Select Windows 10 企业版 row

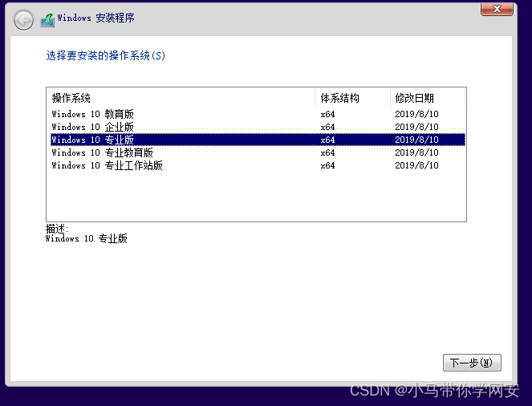click(258, 127)
